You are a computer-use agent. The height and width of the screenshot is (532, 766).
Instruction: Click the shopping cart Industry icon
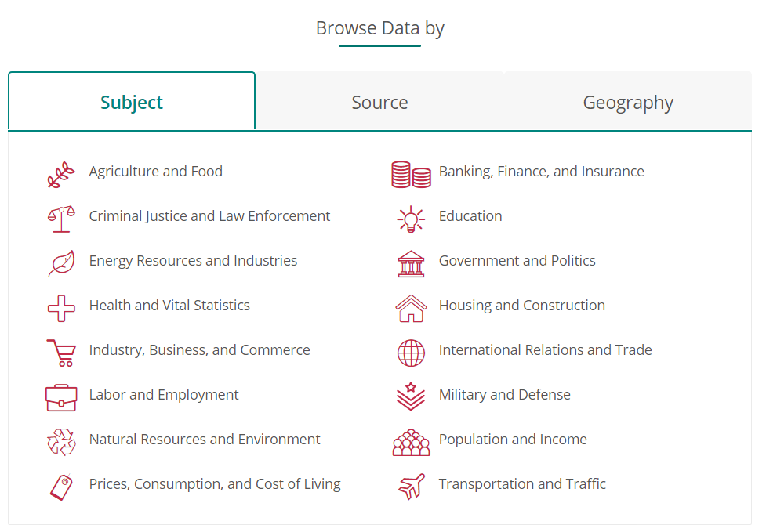point(61,353)
